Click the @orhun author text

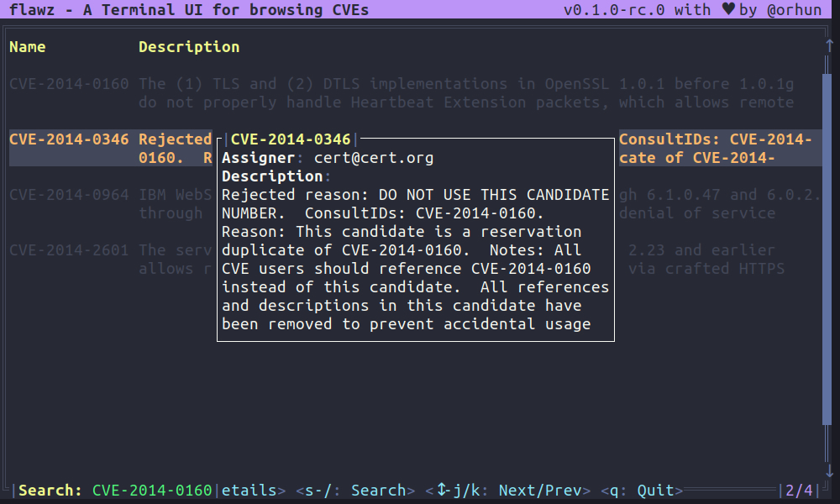click(794, 9)
